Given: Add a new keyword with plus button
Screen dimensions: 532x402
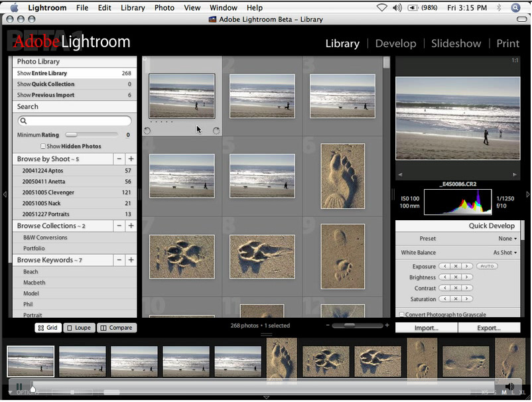Looking at the screenshot, I should 131,260.
